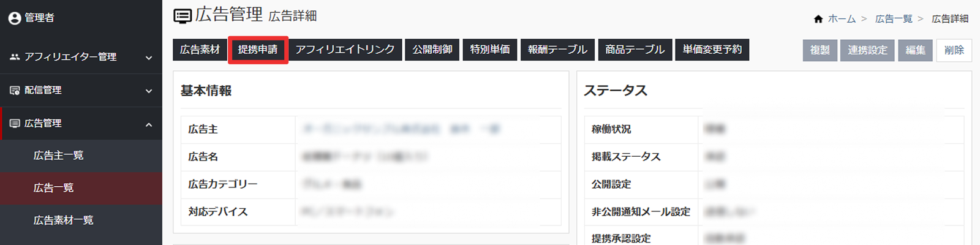This screenshot has height=245, width=980.
Task: Click the 公開設定 row label
Action: tap(611, 184)
